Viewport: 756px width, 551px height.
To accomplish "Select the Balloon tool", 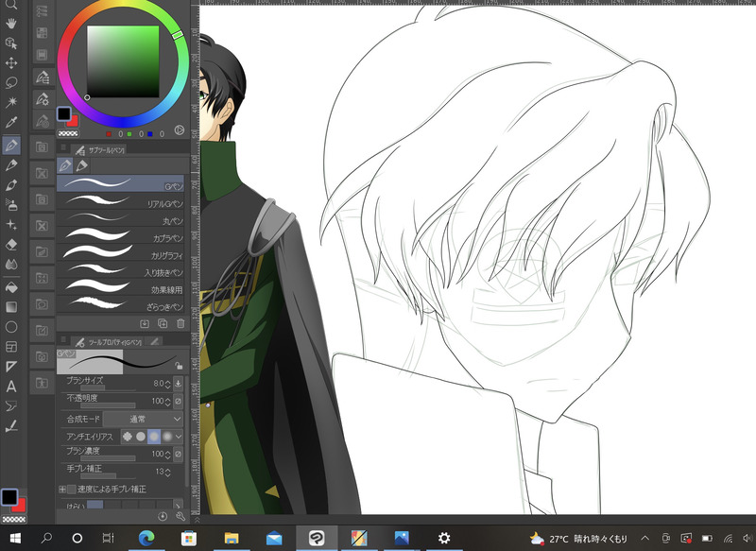I will [11, 406].
